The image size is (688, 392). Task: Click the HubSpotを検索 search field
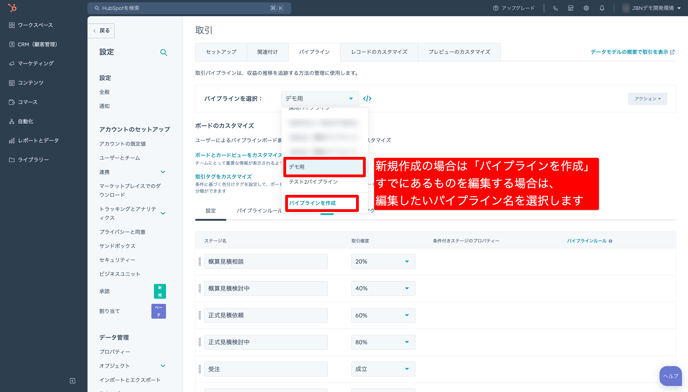pyautogui.click(x=189, y=8)
